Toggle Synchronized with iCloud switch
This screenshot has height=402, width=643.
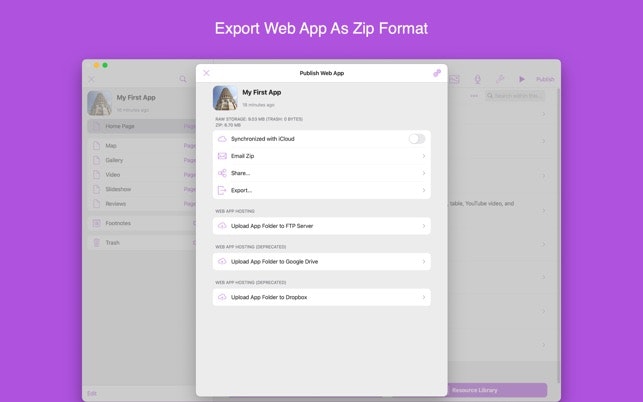(x=417, y=139)
